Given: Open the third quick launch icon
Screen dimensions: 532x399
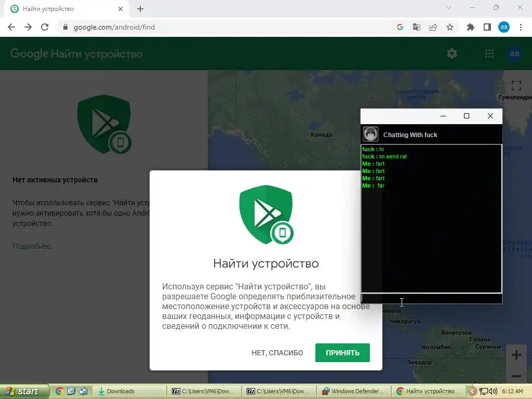Looking at the screenshot, I should pyautogui.click(x=83, y=391).
